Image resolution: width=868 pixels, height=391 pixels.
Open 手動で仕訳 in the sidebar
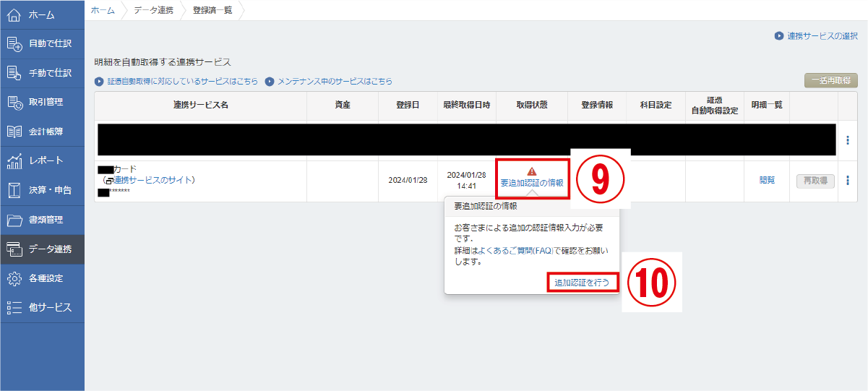[x=42, y=73]
